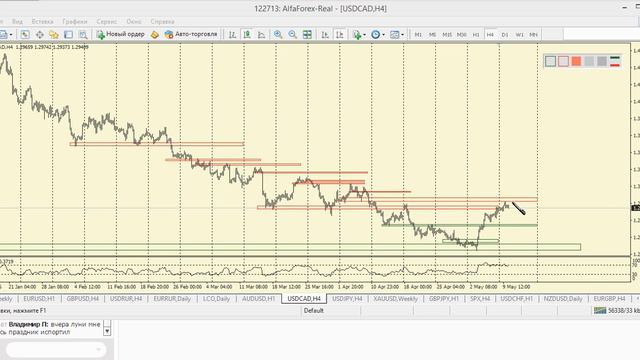
Task: Zoom in on the chart
Action: tap(278, 35)
